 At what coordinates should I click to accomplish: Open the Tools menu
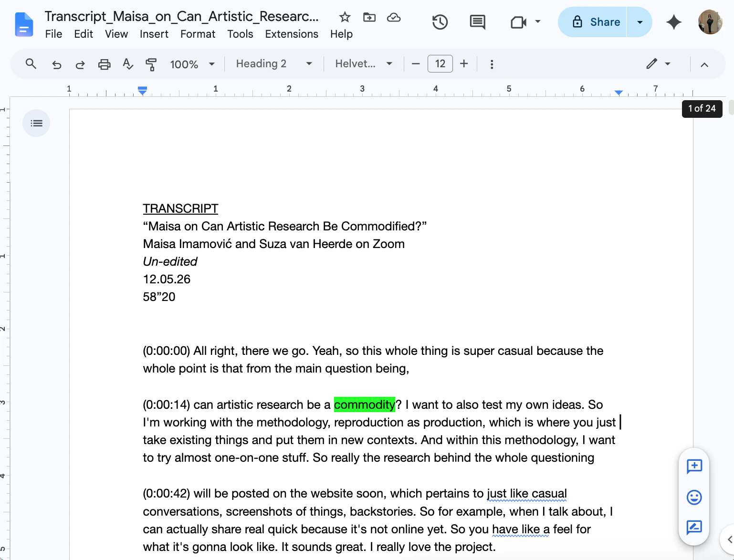[x=240, y=34]
